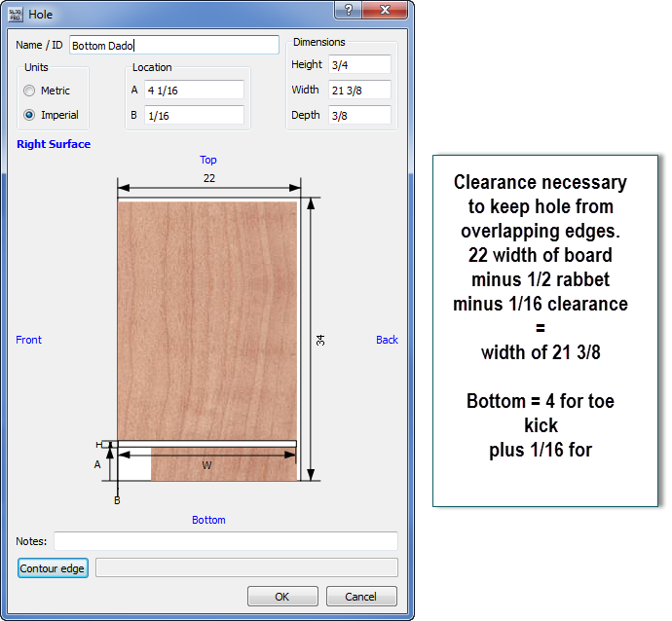Click the blue Front label
This screenshot has height=621, width=672.
point(28,340)
